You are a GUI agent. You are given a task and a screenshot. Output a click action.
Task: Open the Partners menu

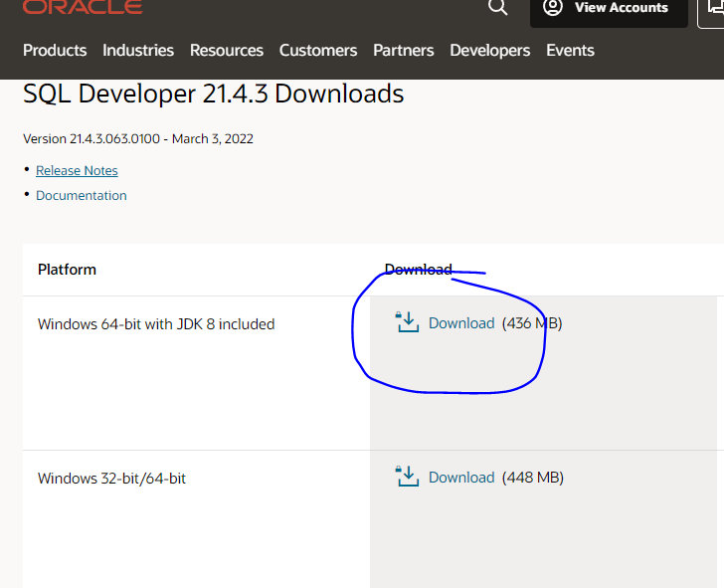click(x=404, y=50)
